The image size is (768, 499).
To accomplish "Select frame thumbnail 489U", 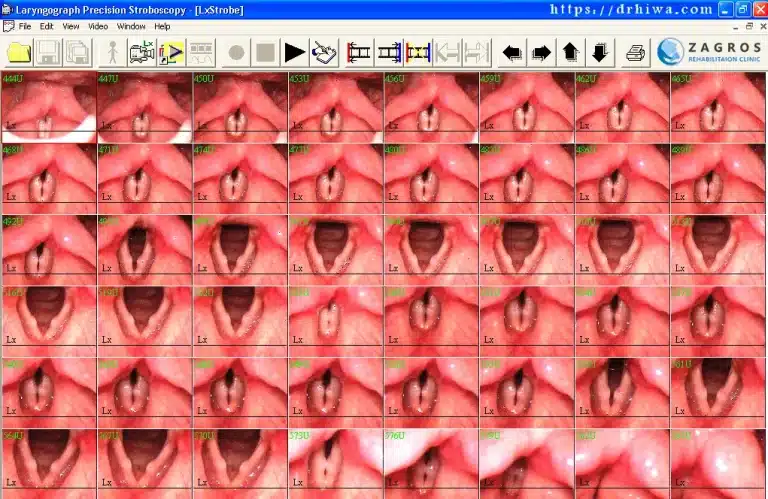I will (x=718, y=179).
